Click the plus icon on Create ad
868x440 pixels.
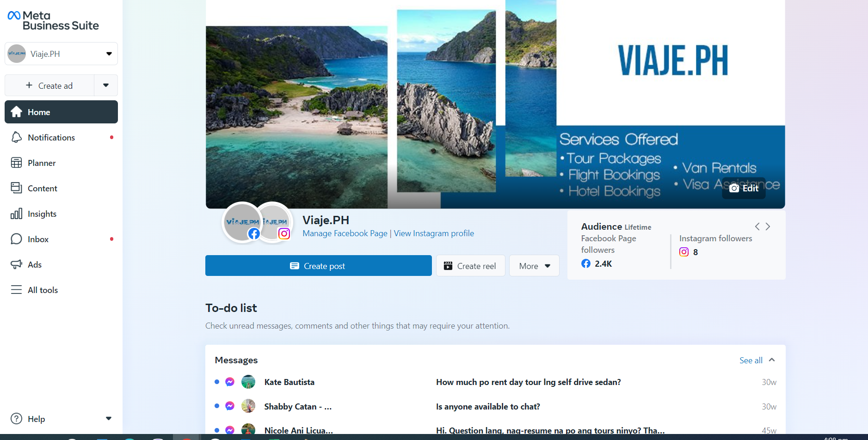tap(29, 85)
